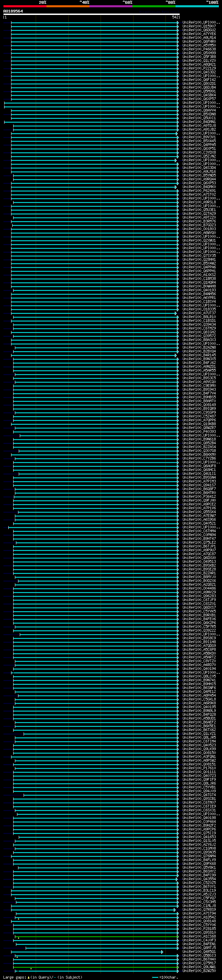Click the red 20% identity legend segment
This screenshot has width=222, height=980.
25,7
